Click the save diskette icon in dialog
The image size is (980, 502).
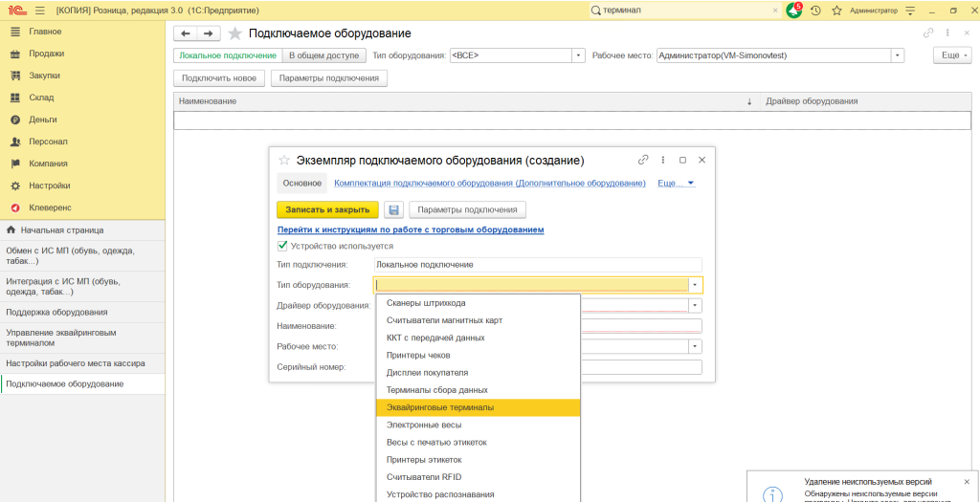394,209
